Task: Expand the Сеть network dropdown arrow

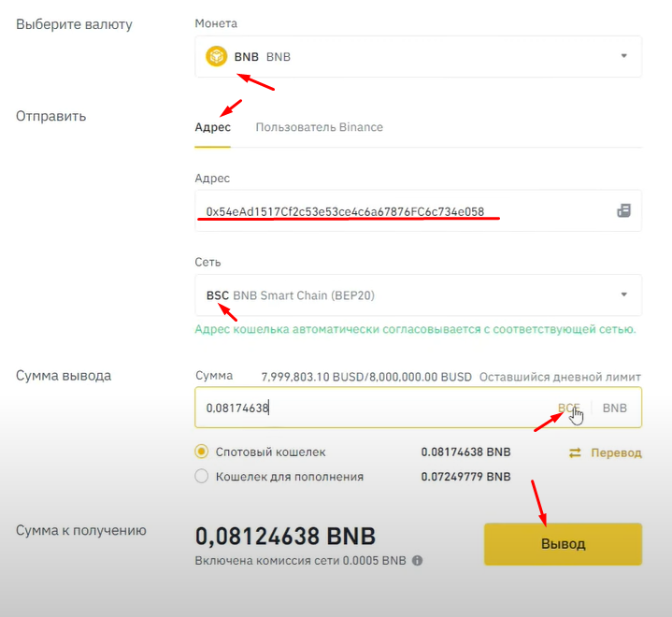Action: (624, 294)
